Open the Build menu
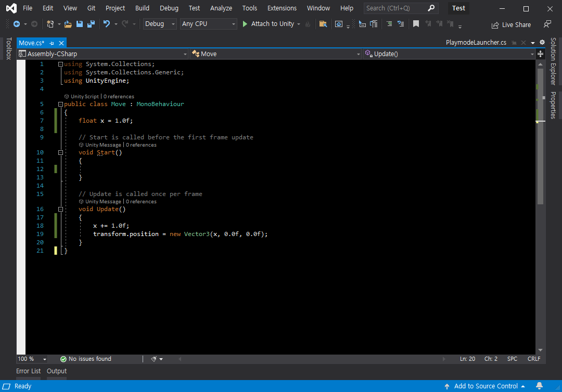 pos(142,8)
